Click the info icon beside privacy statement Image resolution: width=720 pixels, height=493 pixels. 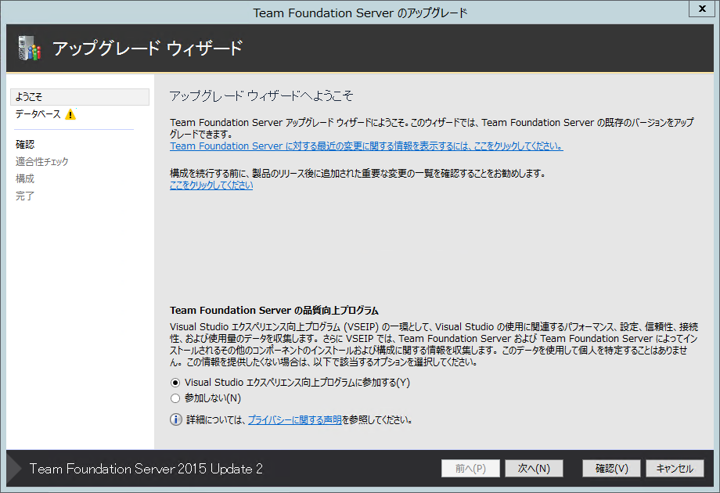(176, 420)
